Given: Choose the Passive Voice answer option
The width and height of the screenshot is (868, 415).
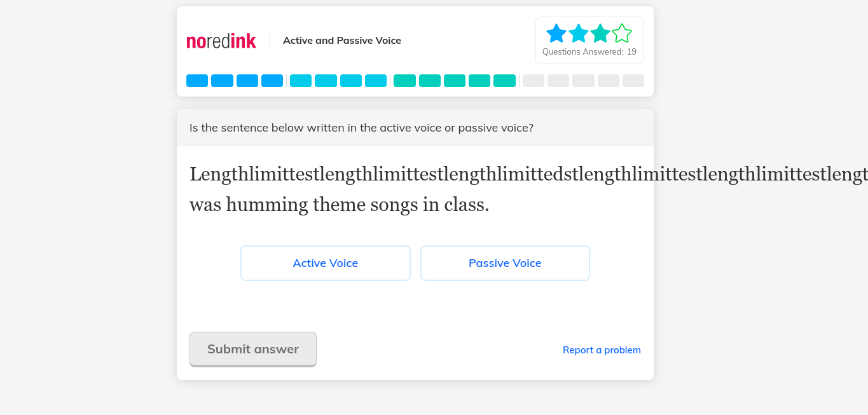Looking at the screenshot, I should [505, 263].
